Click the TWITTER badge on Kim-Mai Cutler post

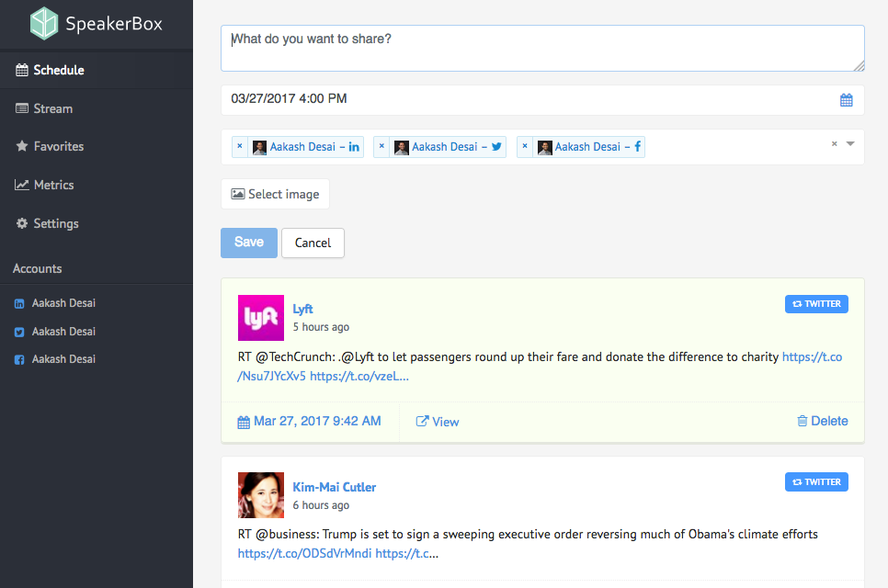tap(816, 482)
